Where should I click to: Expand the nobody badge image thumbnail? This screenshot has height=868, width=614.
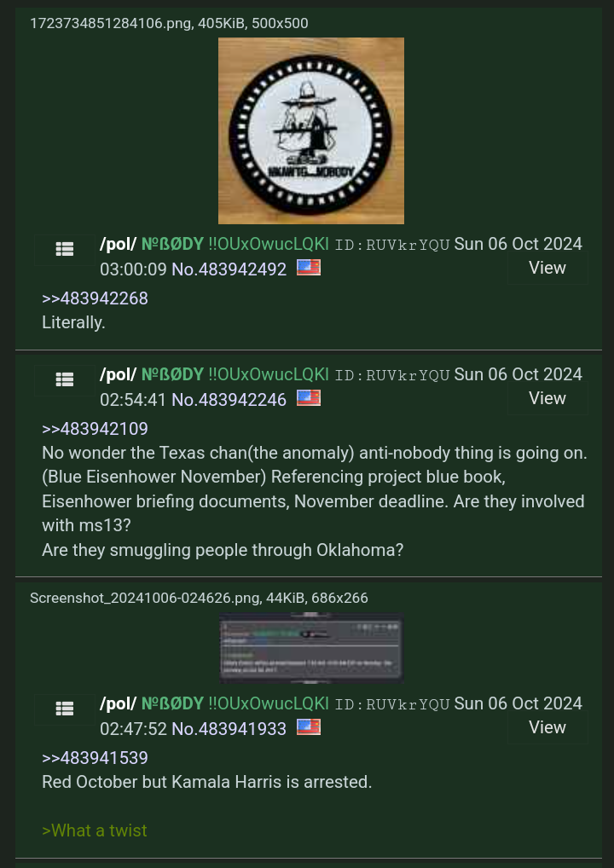coord(311,130)
